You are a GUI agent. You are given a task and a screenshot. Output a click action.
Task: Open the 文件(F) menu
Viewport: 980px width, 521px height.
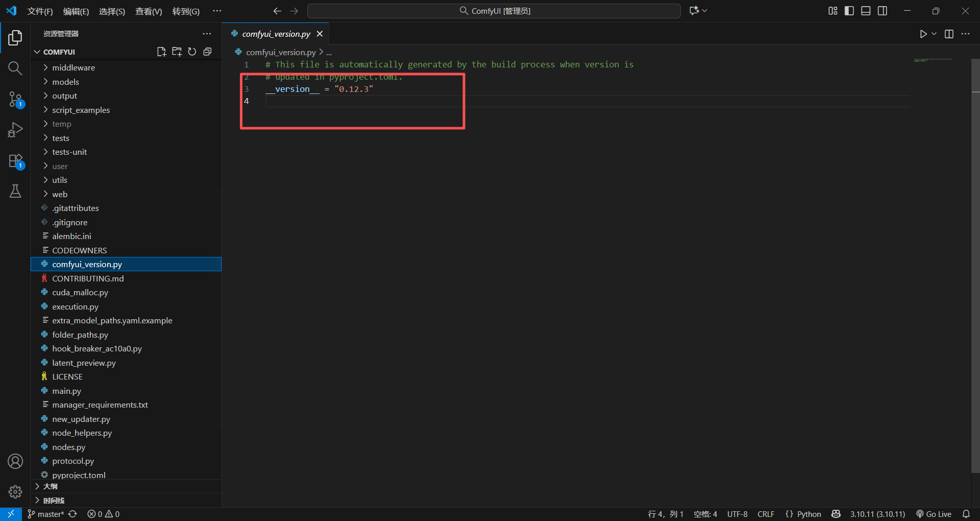(40, 11)
